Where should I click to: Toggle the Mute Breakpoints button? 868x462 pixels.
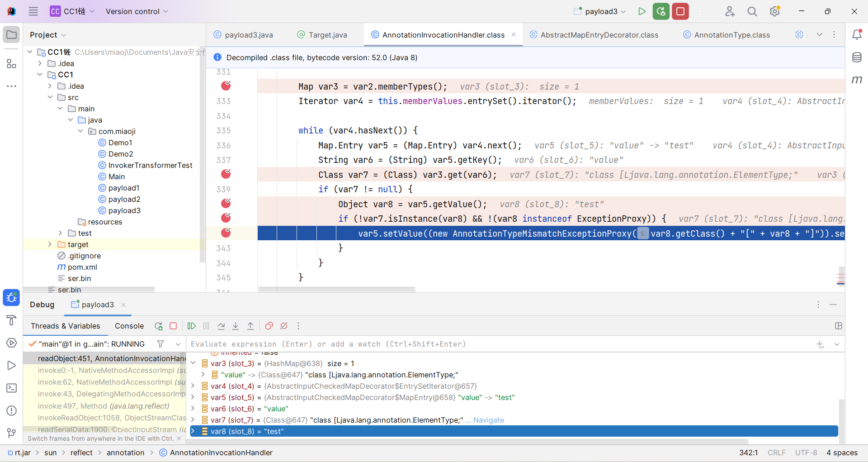[x=284, y=326]
